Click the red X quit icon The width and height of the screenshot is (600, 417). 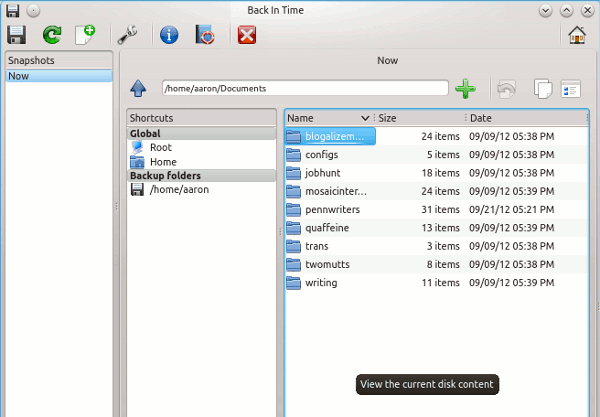click(247, 35)
